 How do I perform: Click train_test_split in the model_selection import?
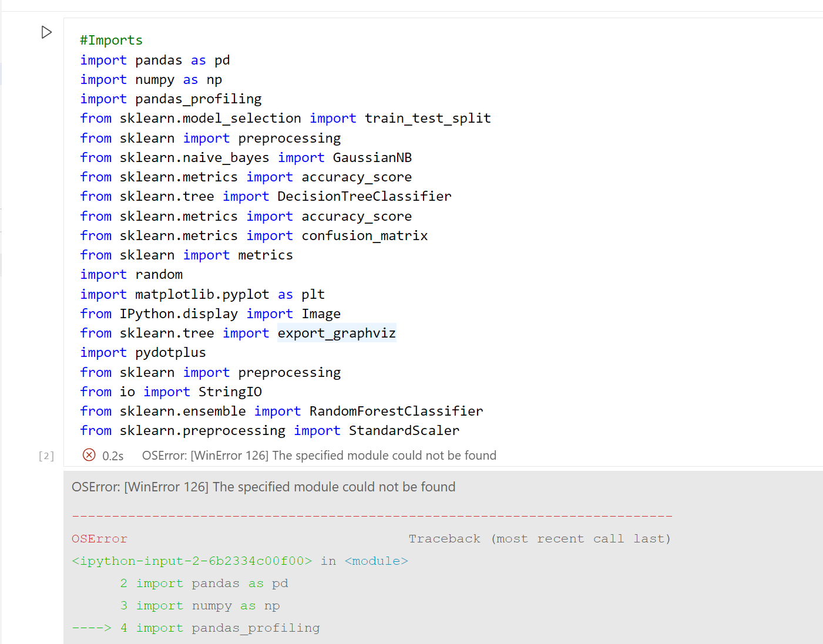(428, 118)
